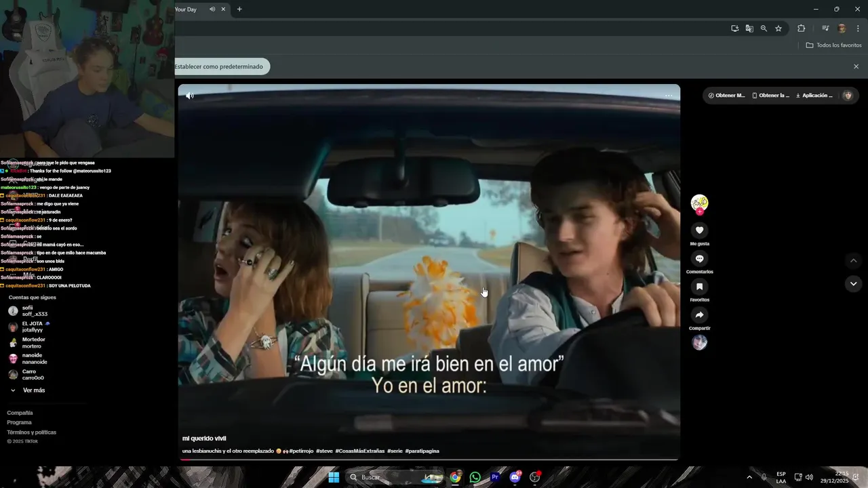Click install app icon in address bar
The width and height of the screenshot is (868, 488).
[x=734, y=28]
